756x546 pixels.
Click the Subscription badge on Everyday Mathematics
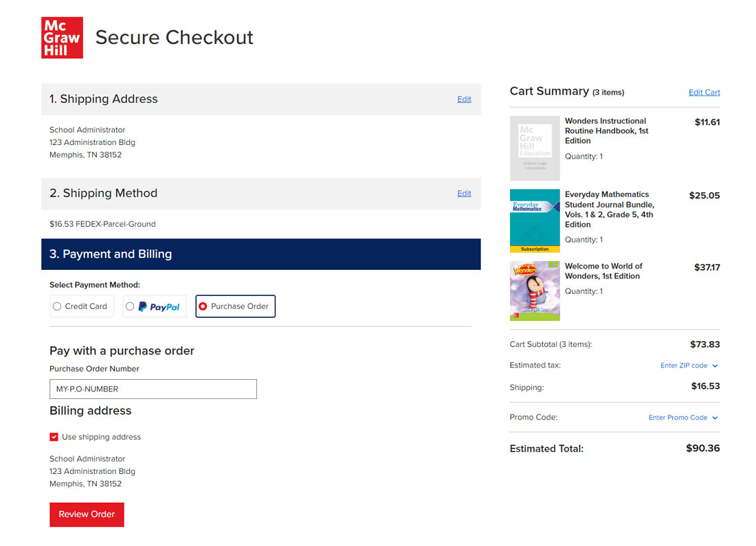[x=535, y=251]
